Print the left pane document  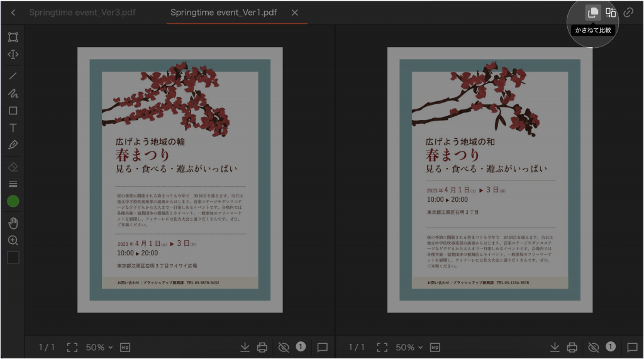tap(262, 348)
